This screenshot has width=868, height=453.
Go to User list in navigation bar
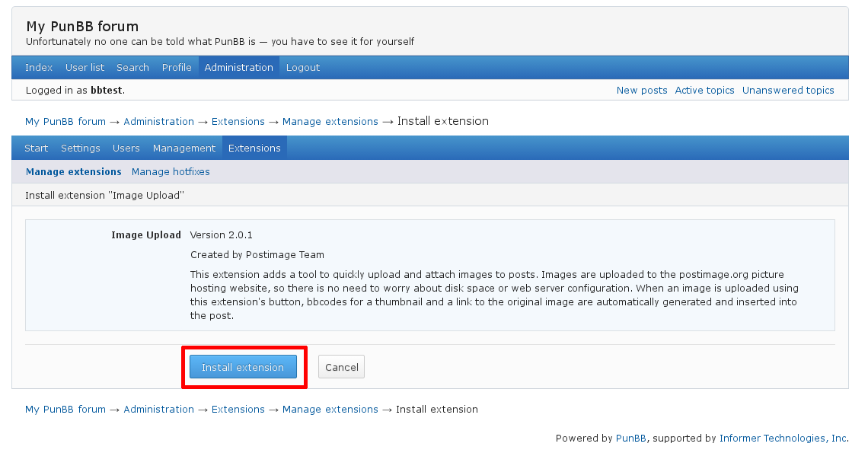click(x=85, y=67)
